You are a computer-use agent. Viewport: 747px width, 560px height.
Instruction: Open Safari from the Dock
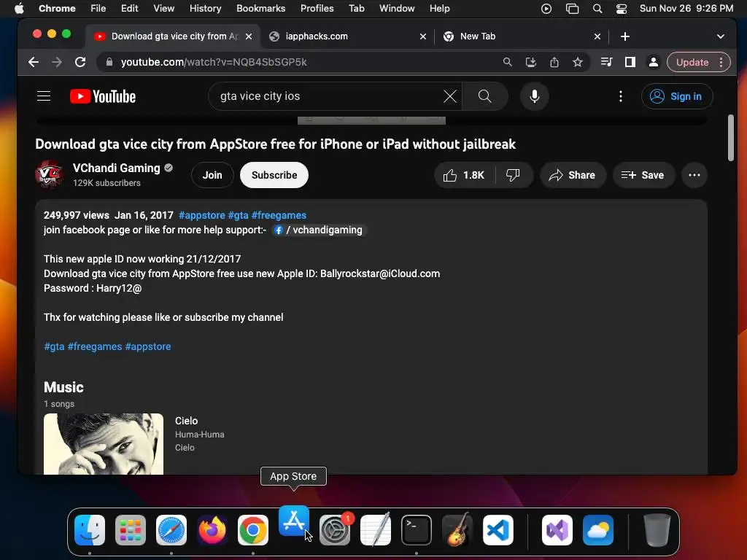[171, 529]
